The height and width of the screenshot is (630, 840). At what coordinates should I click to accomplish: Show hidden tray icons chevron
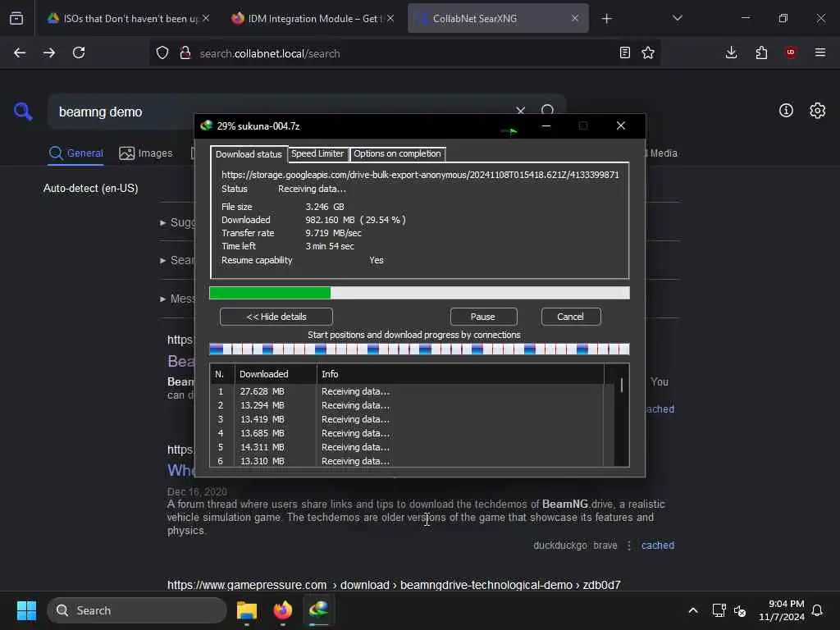click(692, 610)
